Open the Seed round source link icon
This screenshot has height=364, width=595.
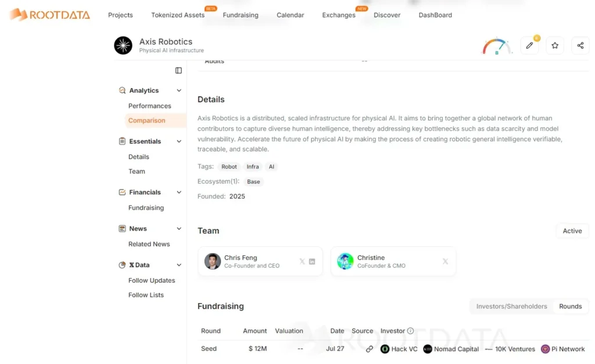tap(369, 349)
